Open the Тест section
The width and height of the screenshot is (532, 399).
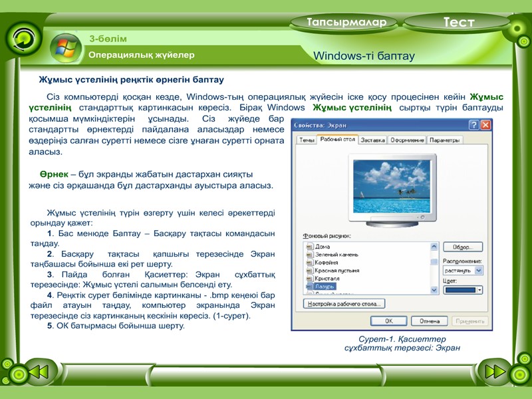[x=458, y=23]
